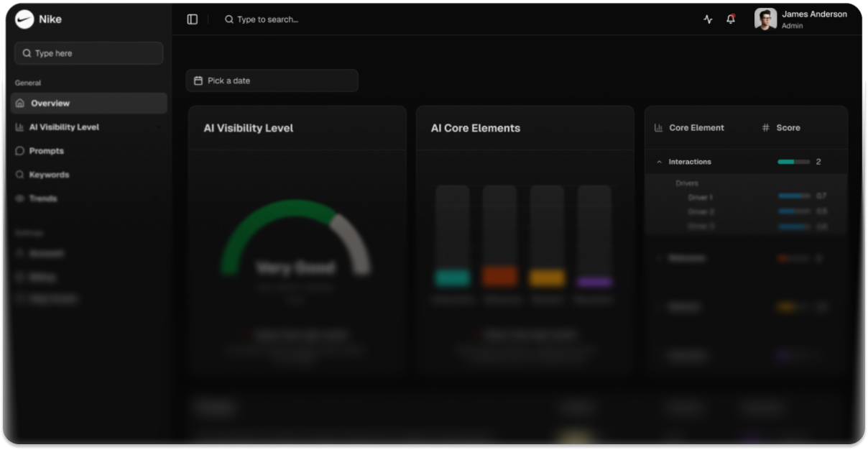This screenshot has width=868, height=450.
Task: Focus the top 'Type to search' field
Action: pos(267,19)
